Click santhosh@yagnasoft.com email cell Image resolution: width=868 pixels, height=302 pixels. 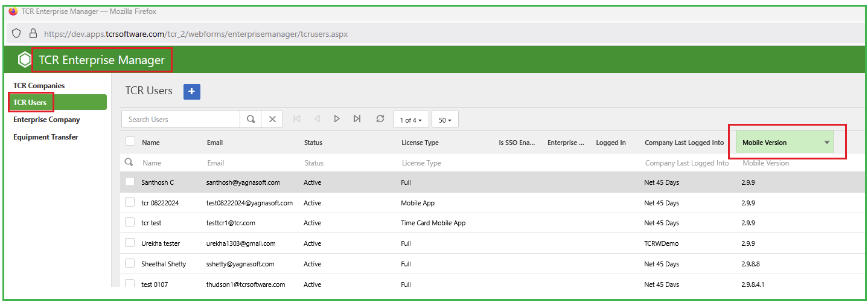point(243,182)
